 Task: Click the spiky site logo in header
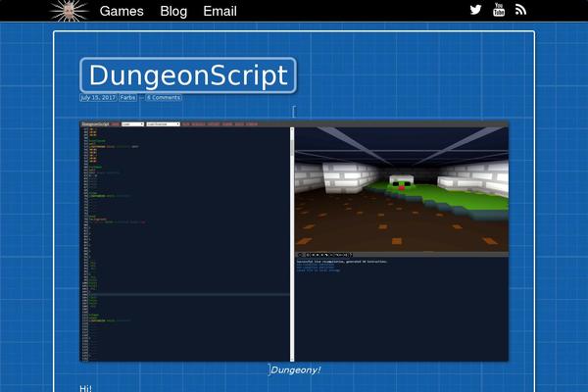pos(69,11)
